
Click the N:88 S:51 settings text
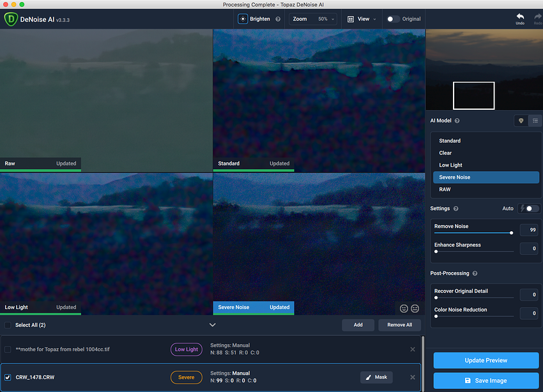pyautogui.click(x=235, y=352)
